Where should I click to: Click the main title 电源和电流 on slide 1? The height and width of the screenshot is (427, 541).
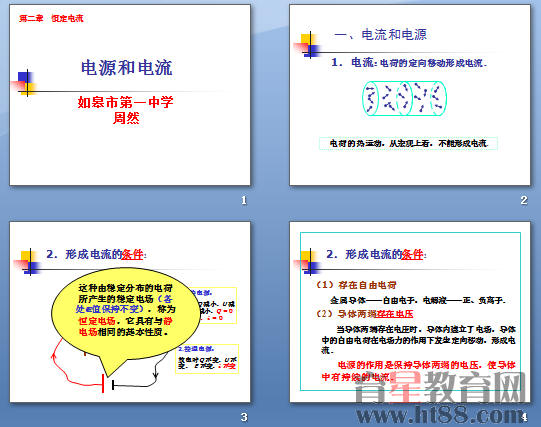[127, 68]
